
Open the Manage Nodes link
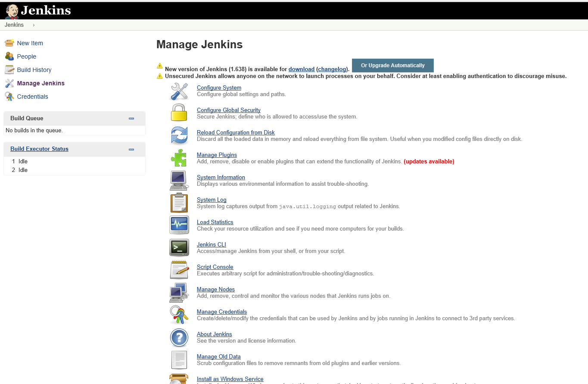tap(216, 289)
